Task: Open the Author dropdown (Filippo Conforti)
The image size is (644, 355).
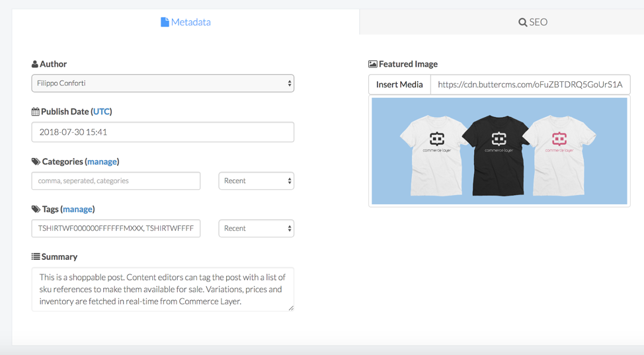Action: (163, 83)
